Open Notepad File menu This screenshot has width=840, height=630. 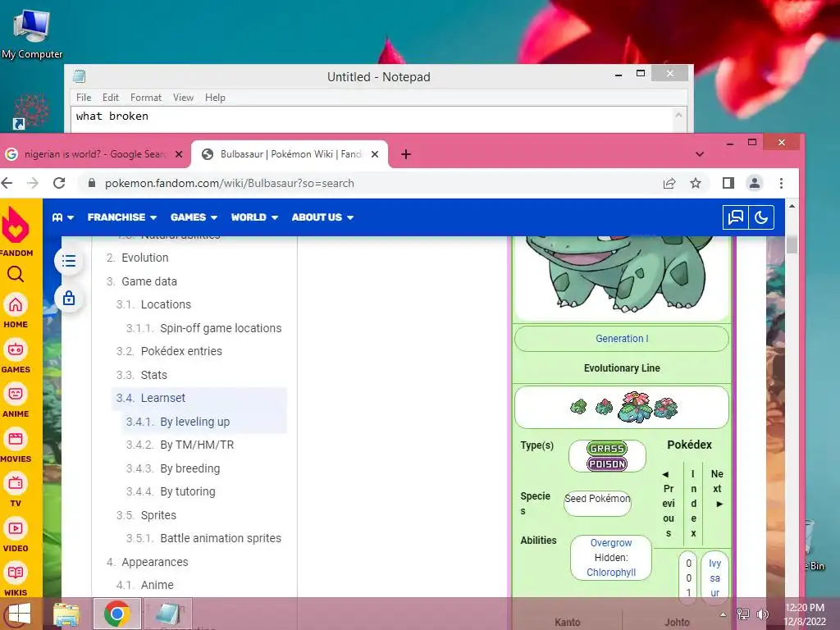click(84, 98)
